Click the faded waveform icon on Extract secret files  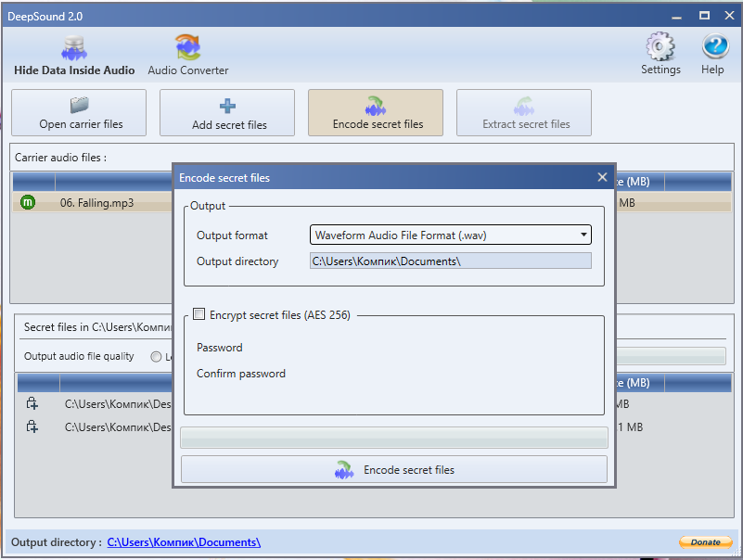(x=524, y=106)
